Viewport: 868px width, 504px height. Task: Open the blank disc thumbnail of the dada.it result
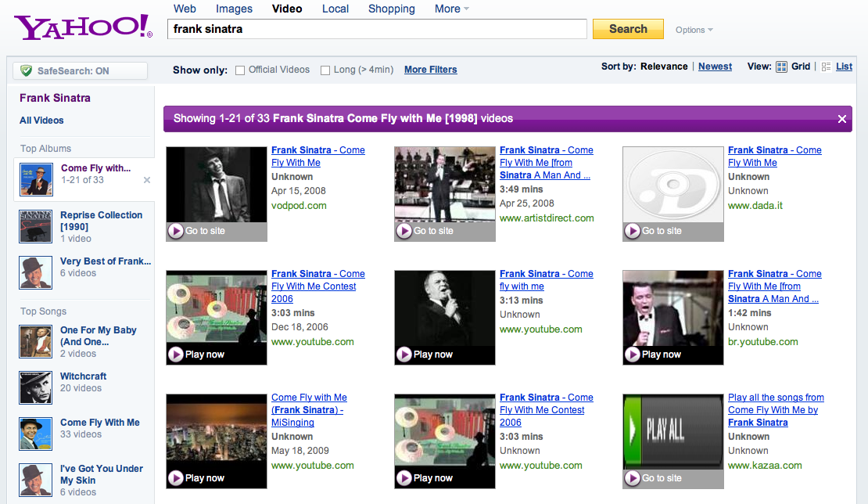[x=673, y=185]
